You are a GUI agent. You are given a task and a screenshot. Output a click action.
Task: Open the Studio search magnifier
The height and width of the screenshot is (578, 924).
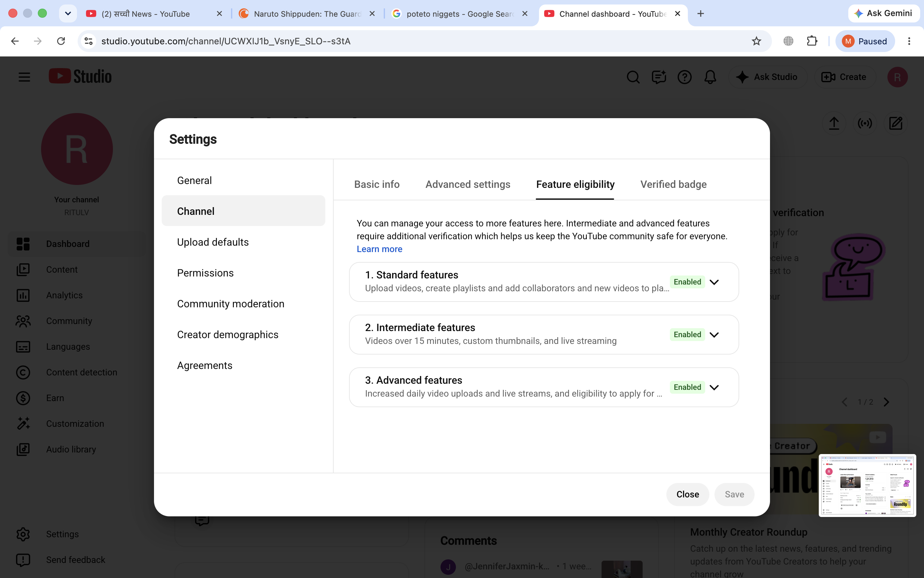point(633,77)
